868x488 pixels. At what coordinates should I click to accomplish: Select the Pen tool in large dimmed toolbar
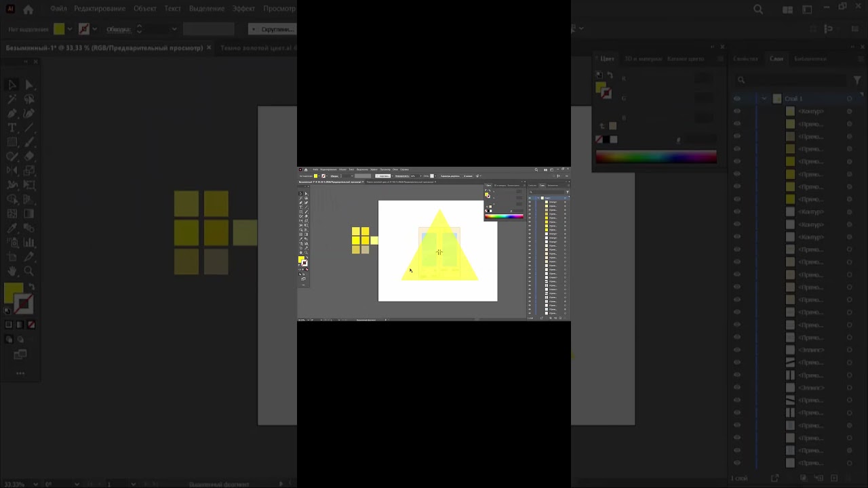[12, 113]
